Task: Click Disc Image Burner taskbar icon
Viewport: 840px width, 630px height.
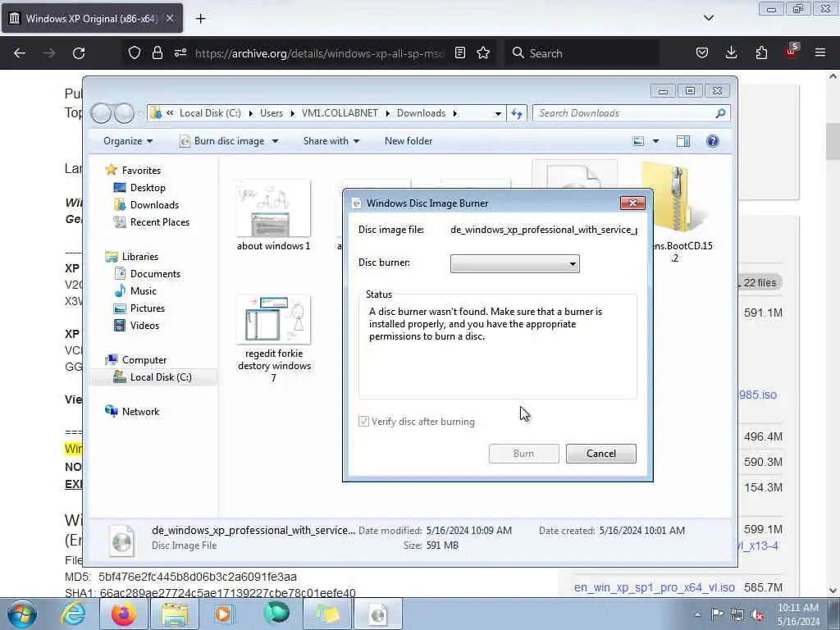Action: point(377,614)
